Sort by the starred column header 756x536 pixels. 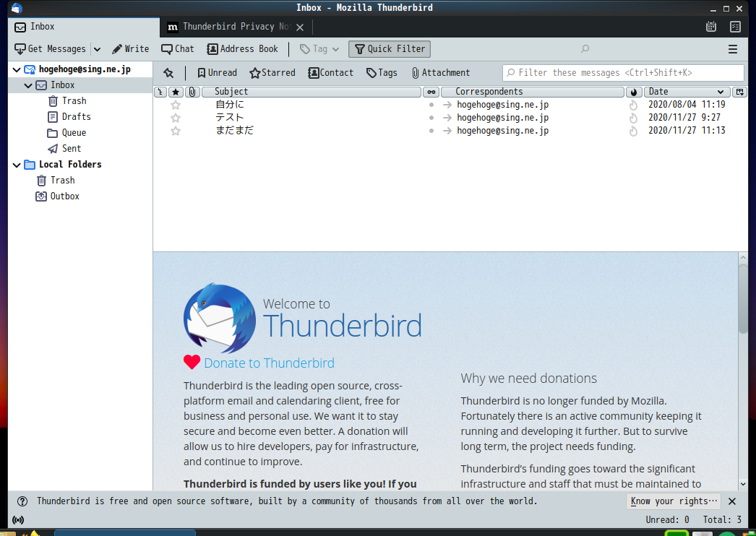(176, 92)
